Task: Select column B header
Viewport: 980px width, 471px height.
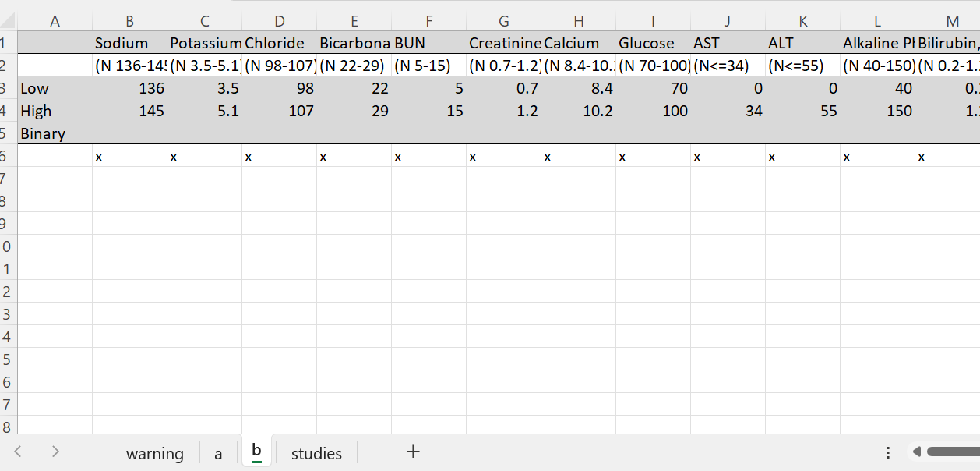Action: coord(129,22)
